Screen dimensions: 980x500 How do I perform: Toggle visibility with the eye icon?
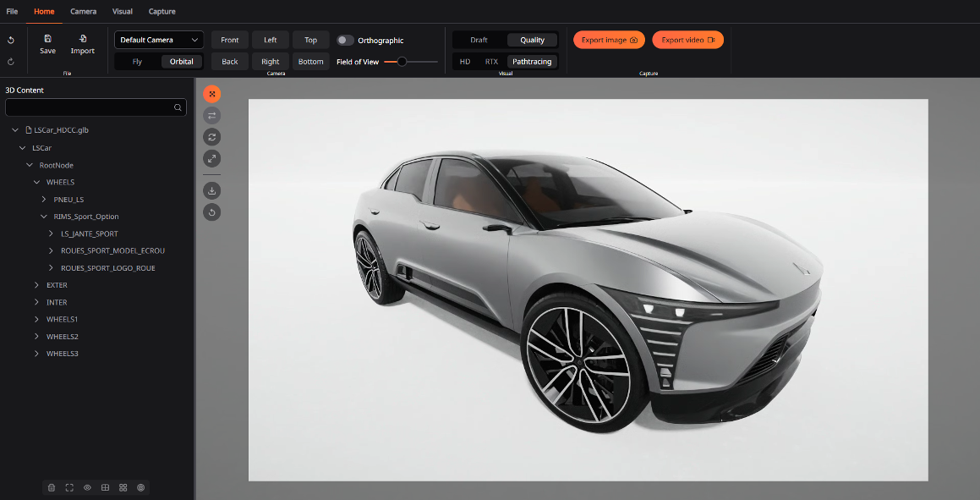[x=87, y=487]
